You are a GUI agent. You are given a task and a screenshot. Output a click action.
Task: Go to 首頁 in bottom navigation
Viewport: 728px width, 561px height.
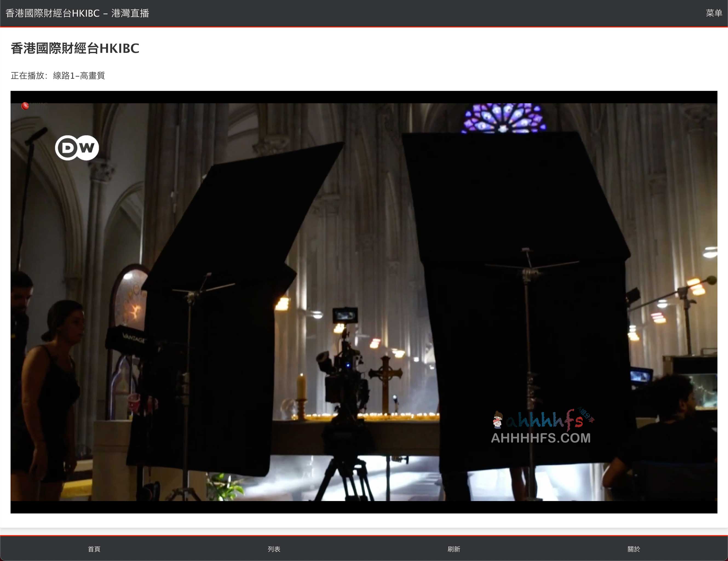click(x=94, y=549)
